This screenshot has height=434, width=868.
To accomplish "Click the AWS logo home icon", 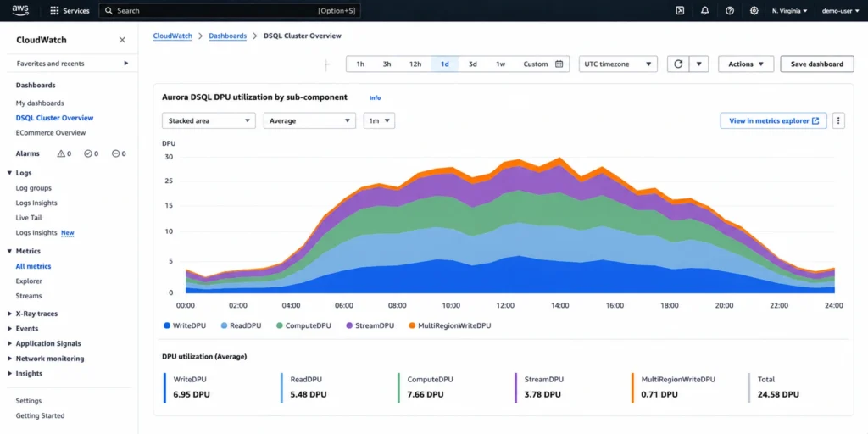I will click(20, 10).
